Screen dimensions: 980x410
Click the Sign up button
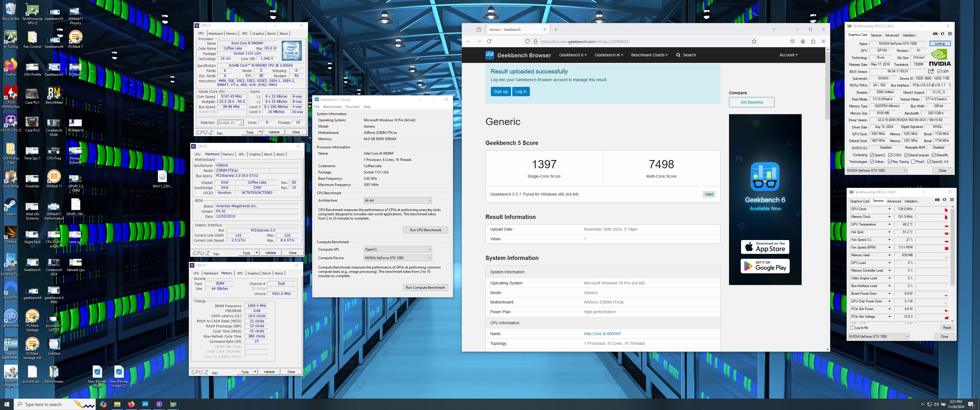tap(501, 92)
